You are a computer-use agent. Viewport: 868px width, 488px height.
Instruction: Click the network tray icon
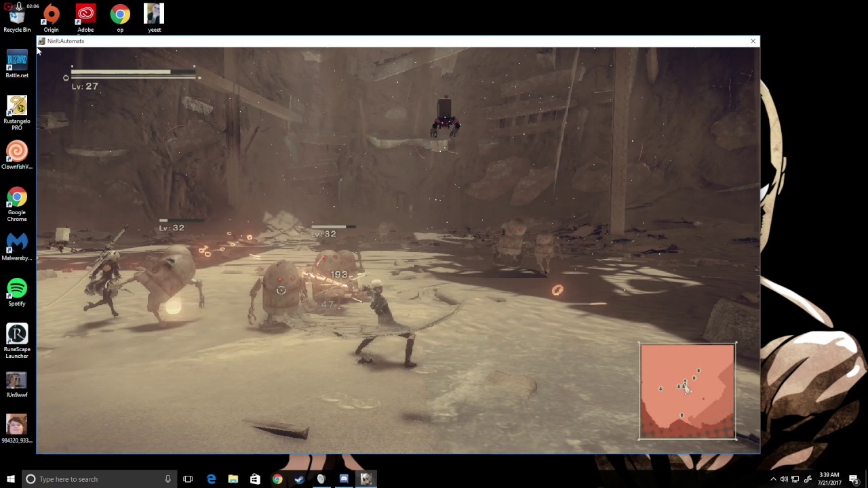pyautogui.click(x=795, y=479)
